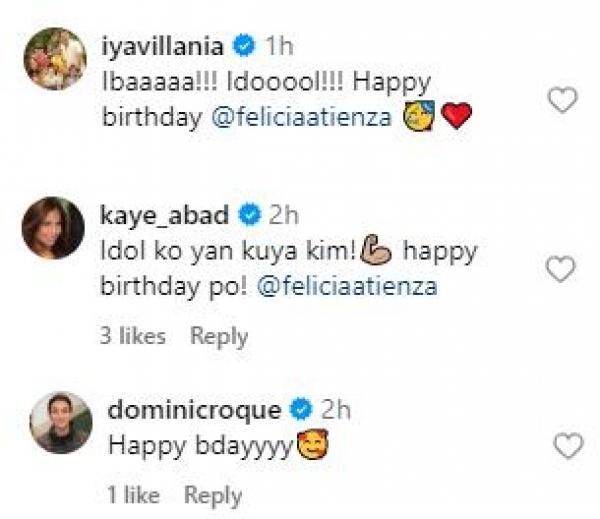Image resolution: width=600 pixels, height=519 pixels.
Task: Tap the heart on kaye_abad's comment
Action: [565, 268]
